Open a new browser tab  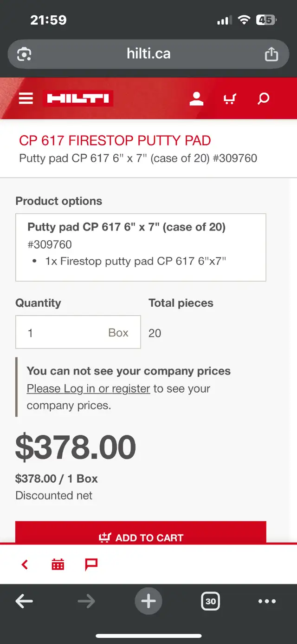point(148,601)
